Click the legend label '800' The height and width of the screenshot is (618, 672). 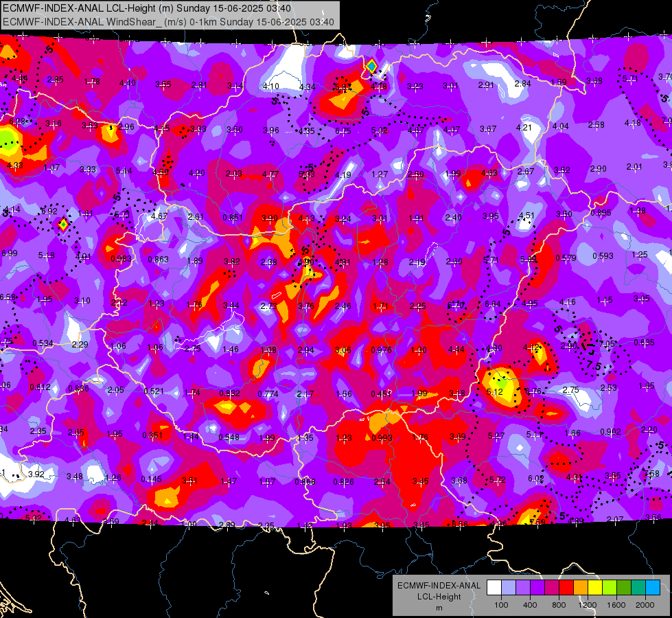(x=559, y=605)
